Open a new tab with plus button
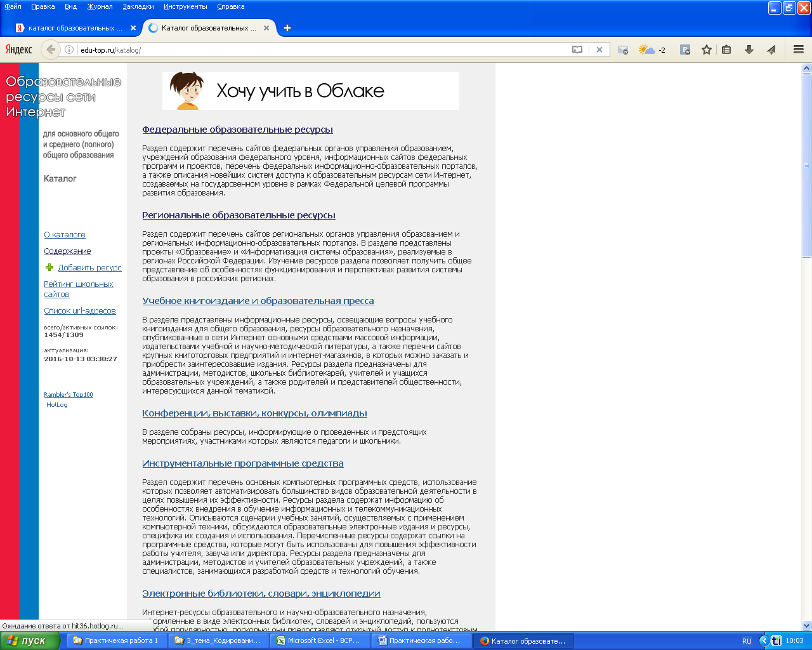This screenshot has height=650, width=812. coord(287,28)
